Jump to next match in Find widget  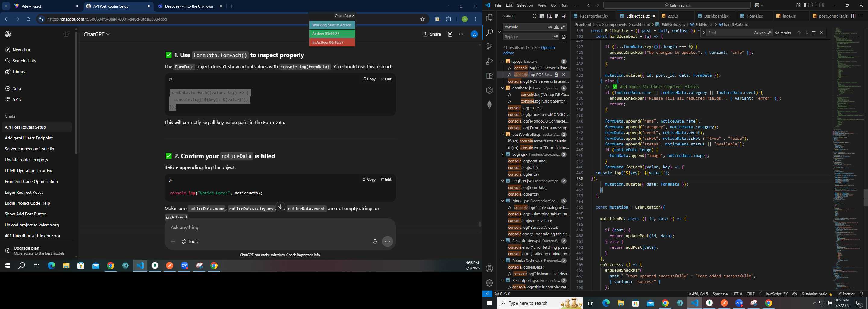806,33
